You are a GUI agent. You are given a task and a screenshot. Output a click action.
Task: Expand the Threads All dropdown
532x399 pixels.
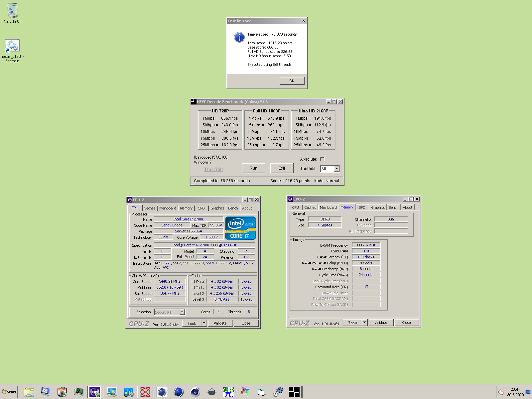coord(336,169)
